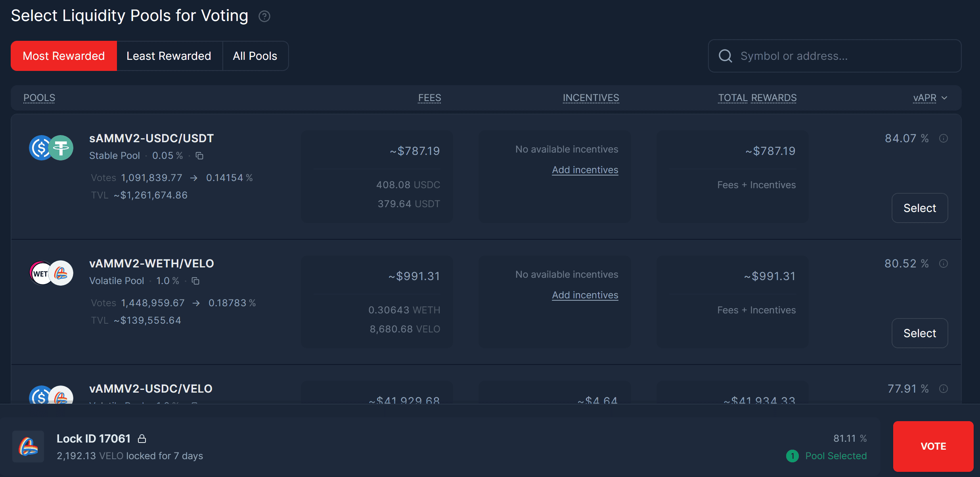Focus the Symbol or address search field
The image size is (980, 477).
[x=835, y=56]
